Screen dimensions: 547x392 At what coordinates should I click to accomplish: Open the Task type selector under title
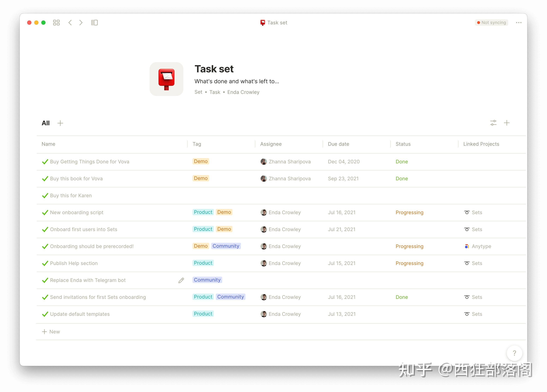215,92
